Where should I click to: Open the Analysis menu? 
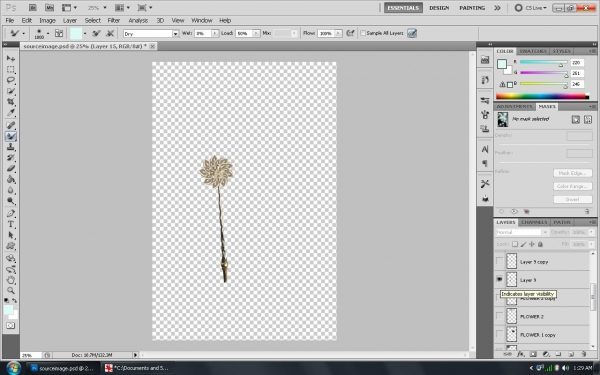click(138, 20)
